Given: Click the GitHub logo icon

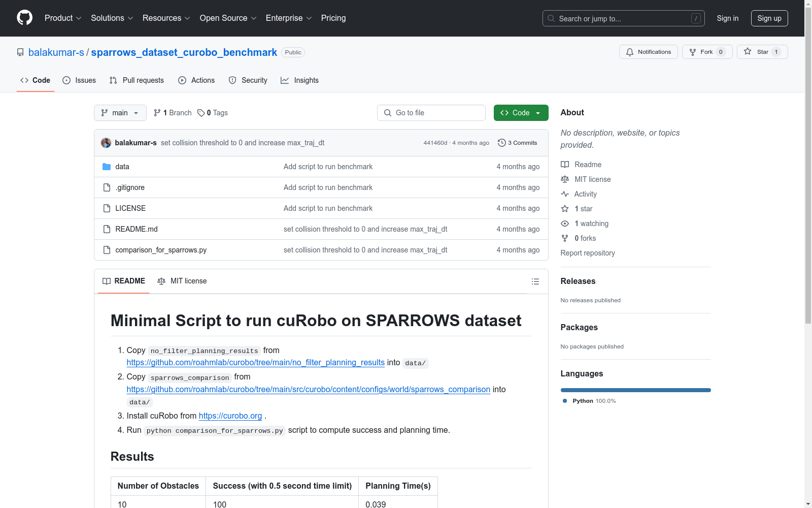Looking at the screenshot, I should (x=24, y=18).
